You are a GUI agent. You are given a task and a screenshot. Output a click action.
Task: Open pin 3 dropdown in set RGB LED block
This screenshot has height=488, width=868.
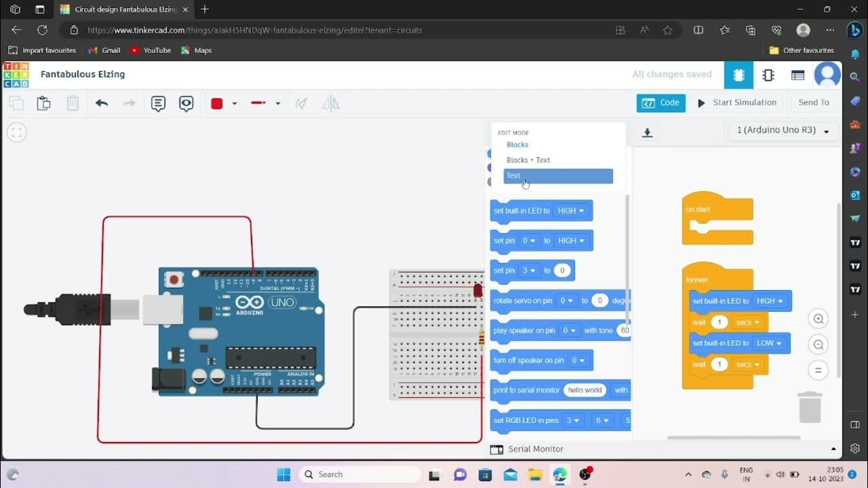click(574, 420)
